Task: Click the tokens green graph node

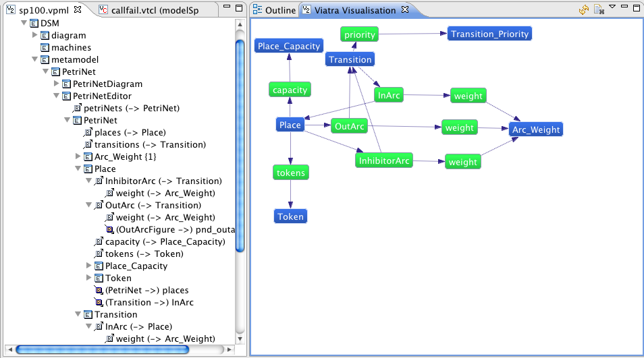Action: [291, 173]
